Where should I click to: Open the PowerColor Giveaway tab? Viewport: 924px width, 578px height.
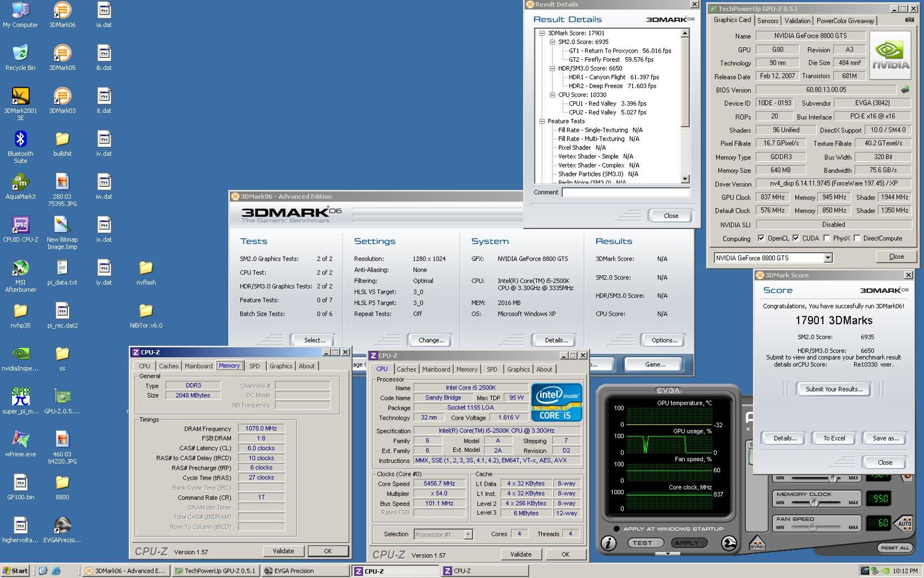click(x=845, y=21)
